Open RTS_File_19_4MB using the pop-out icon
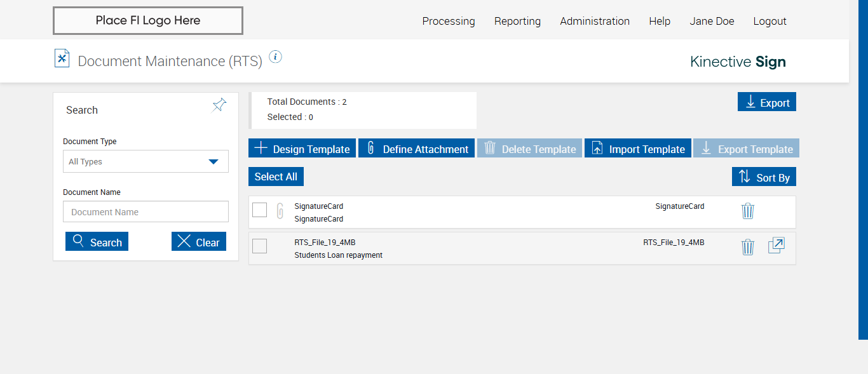 click(776, 246)
